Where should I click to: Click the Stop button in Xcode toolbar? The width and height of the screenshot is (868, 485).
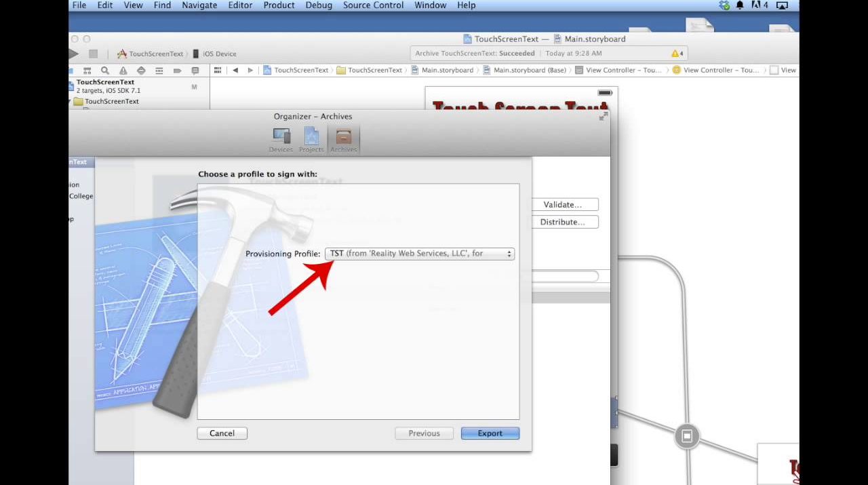pyautogui.click(x=94, y=54)
